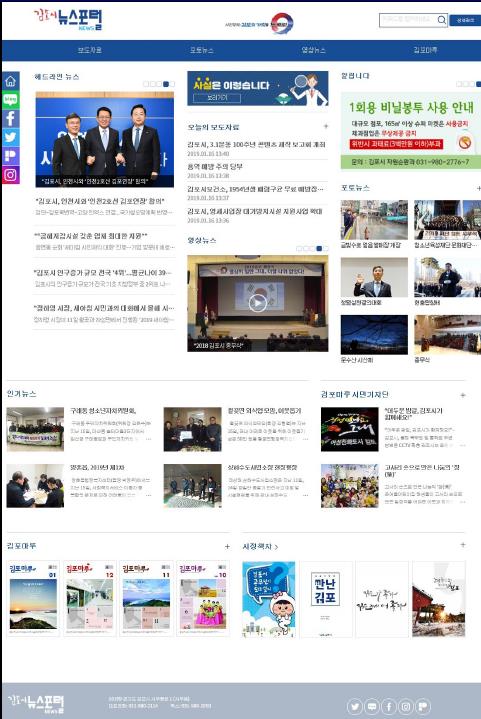Screen dimensions: 481x719
Task: Select active headline news carousel dot
Action: [x=166, y=84]
